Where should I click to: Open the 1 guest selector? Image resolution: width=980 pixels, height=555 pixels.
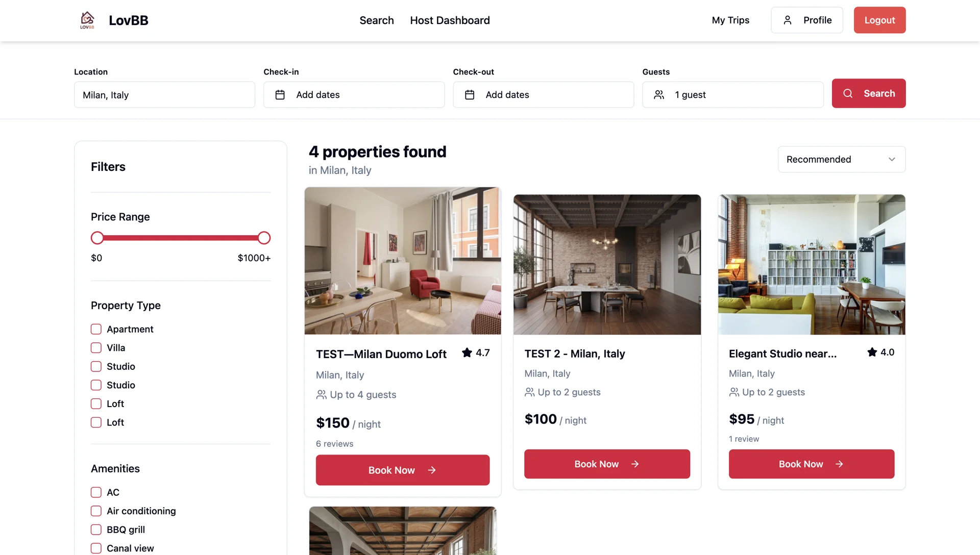click(733, 95)
